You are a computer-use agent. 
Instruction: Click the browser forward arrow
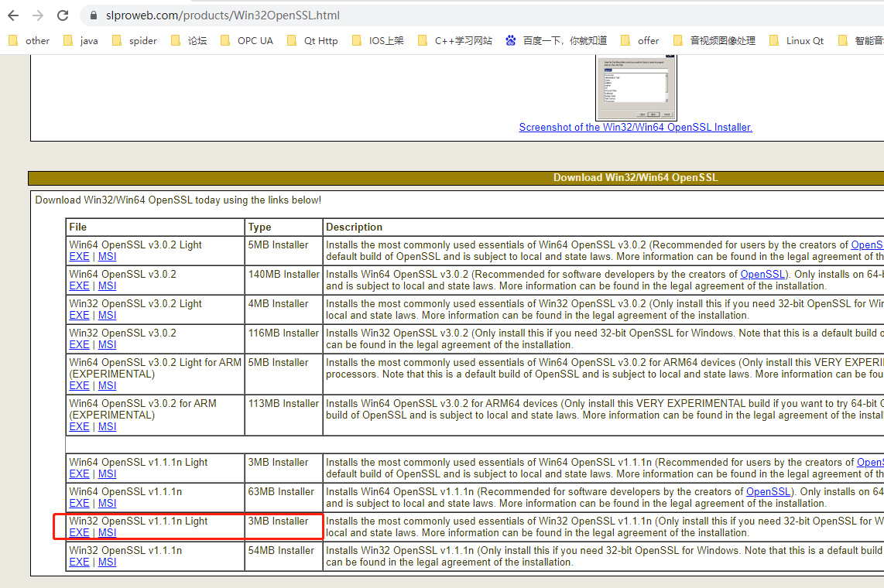(x=38, y=15)
